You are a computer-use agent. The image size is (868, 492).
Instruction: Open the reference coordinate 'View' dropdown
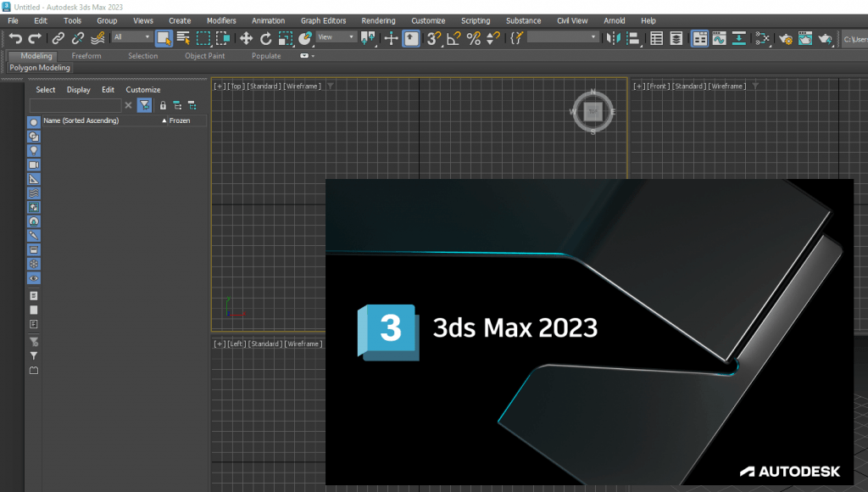coord(337,37)
